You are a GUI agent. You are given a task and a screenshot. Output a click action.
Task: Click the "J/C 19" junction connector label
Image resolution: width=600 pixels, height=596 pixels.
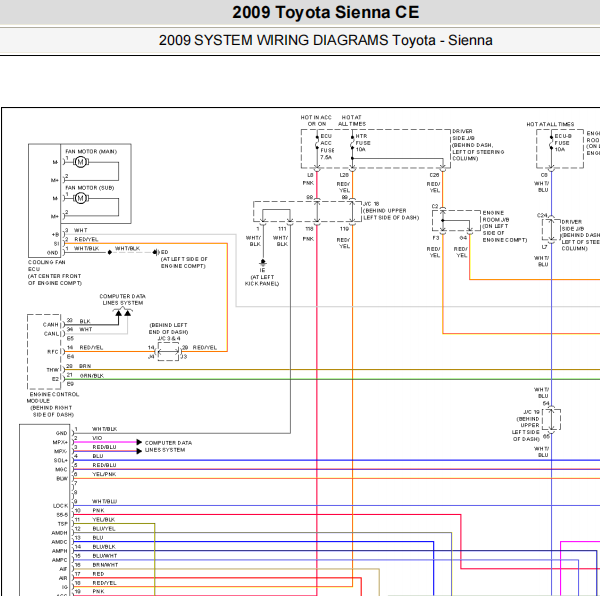531,412
